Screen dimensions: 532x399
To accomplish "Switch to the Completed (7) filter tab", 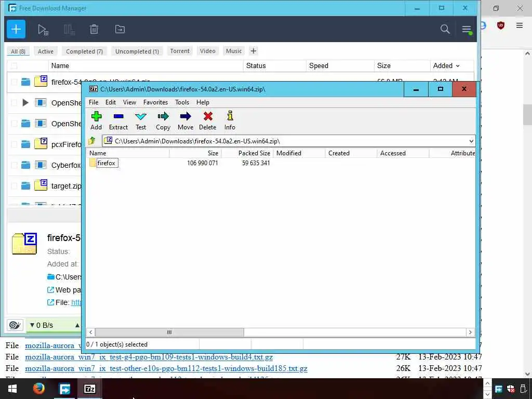I will pos(84,51).
